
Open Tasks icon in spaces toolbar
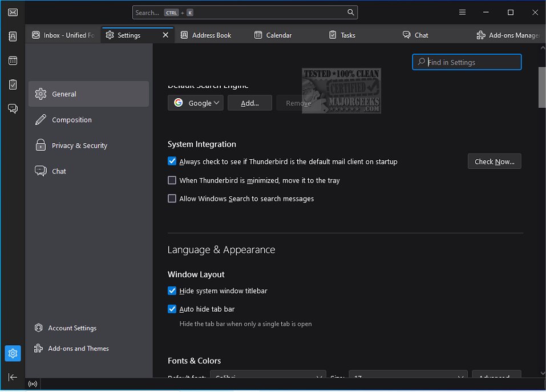[x=13, y=84]
